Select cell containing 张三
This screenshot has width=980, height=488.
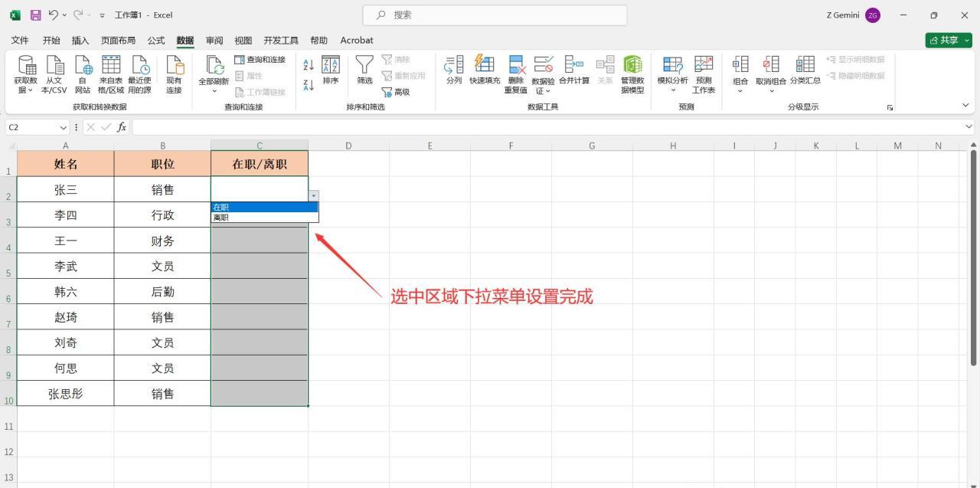(66, 190)
